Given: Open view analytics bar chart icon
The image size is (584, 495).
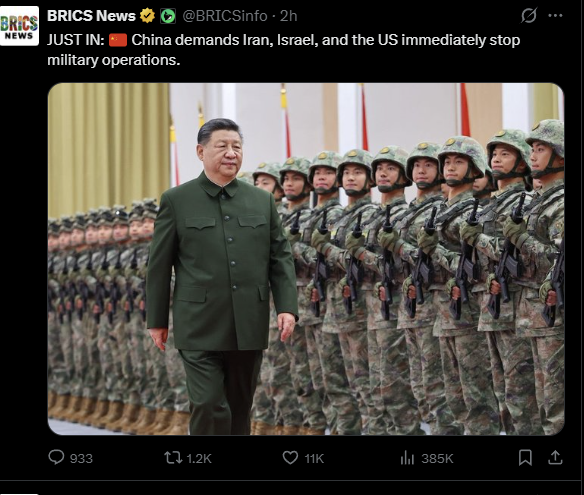Looking at the screenshot, I should click(x=407, y=458).
